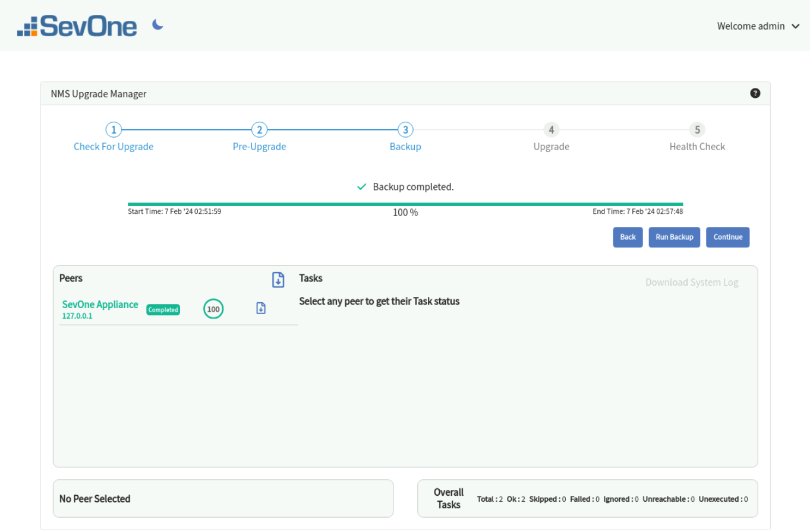Click the Total : 2 task count
This screenshot has width=810, height=532.
coord(490,499)
